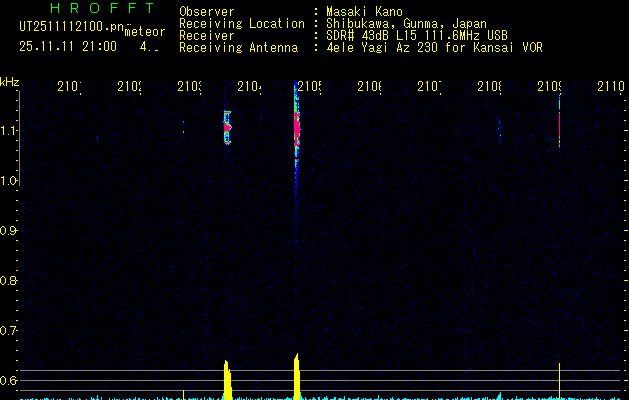Click the kHz axis unit label
This screenshot has width=629, height=400.
tap(10, 82)
